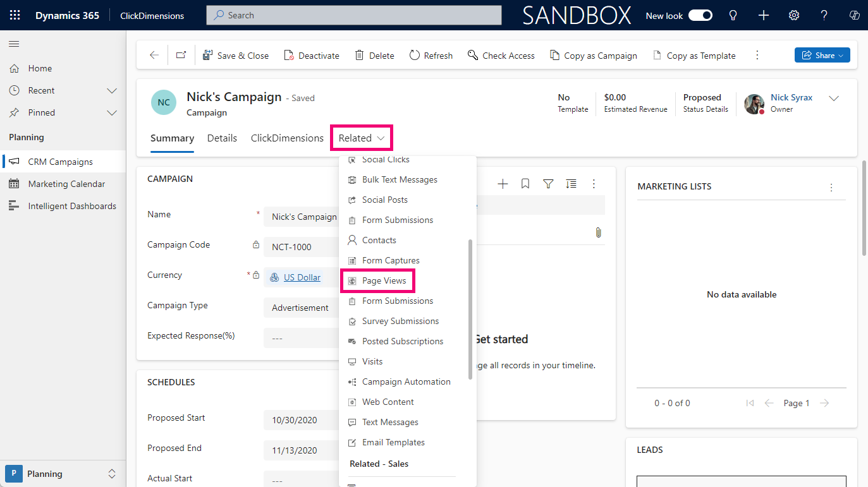Click Check Access command
Screen dimensions: 868x487
[x=501, y=56]
